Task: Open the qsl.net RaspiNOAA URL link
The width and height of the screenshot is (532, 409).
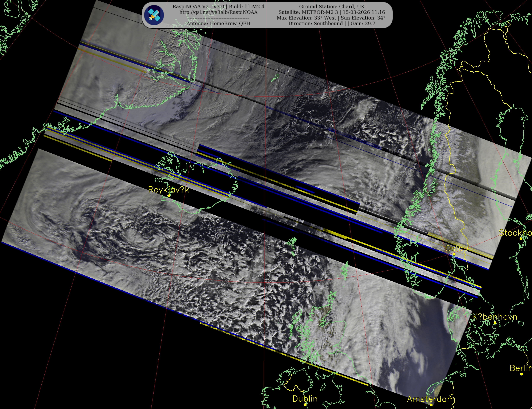Action: click(218, 12)
